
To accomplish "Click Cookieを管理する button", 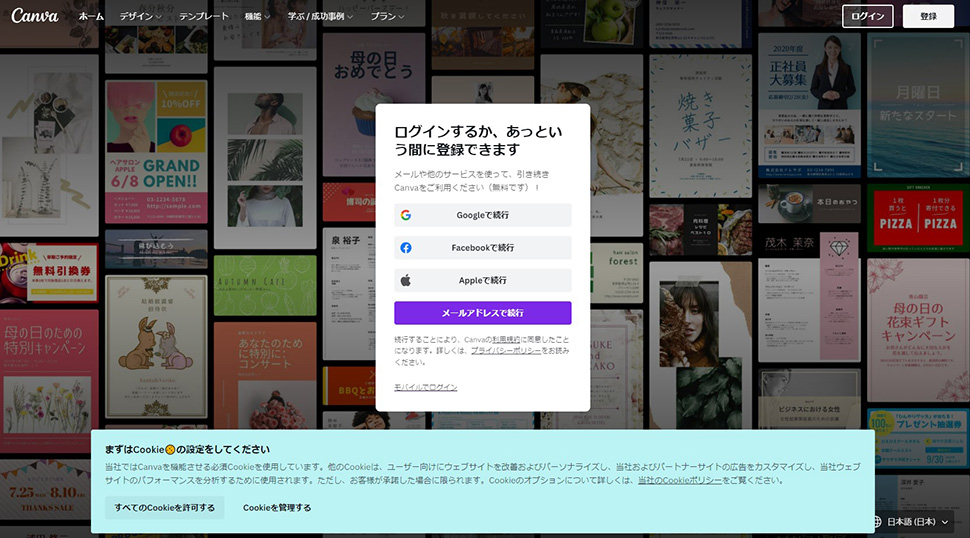I will pyautogui.click(x=277, y=508).
